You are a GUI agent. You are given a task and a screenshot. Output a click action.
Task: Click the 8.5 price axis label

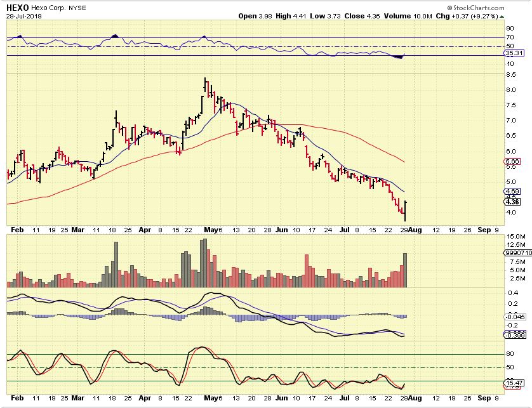click(511, 75)
